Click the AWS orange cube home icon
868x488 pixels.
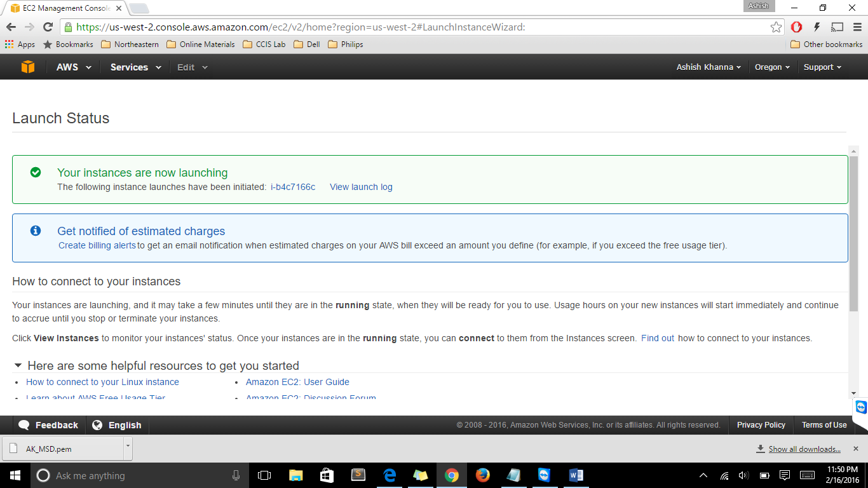coord(28,67)
